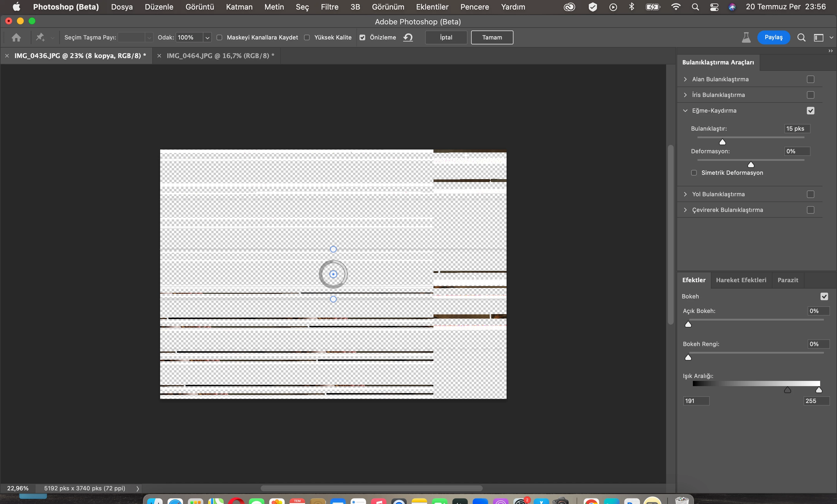Click the Tamam button

[492, 37]
